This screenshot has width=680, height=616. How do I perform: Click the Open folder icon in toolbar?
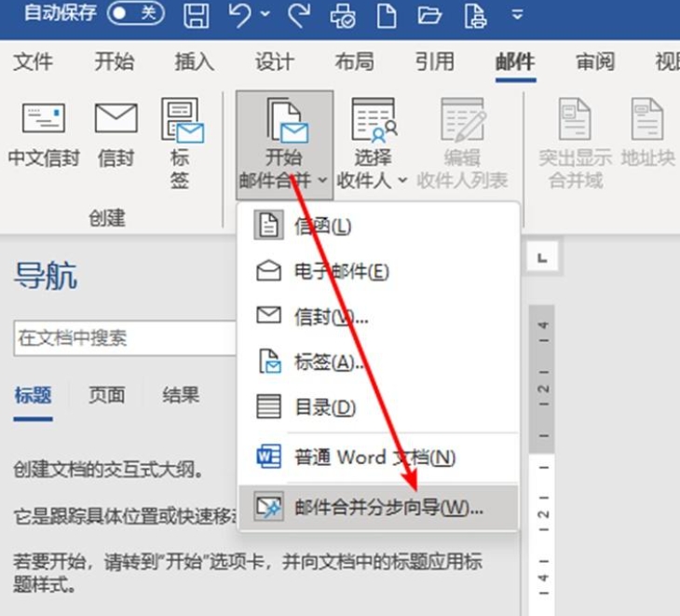pyautogui.click(x=428, y=15)
